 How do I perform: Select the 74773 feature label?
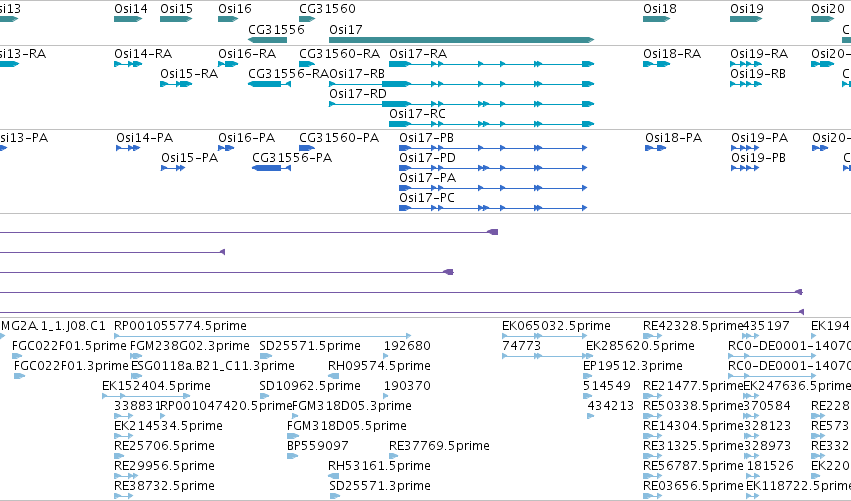(x=522, y=346)
